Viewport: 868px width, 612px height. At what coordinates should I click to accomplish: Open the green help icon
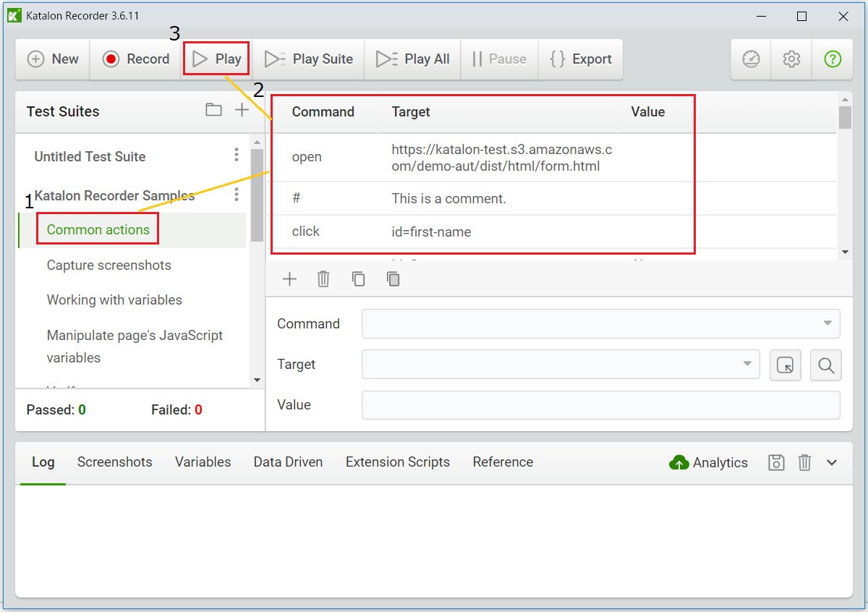click(x=833, y=59)
